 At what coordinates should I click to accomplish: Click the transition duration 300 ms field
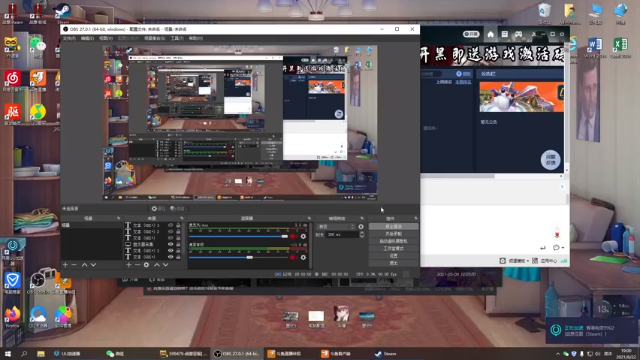coord(342,235)
